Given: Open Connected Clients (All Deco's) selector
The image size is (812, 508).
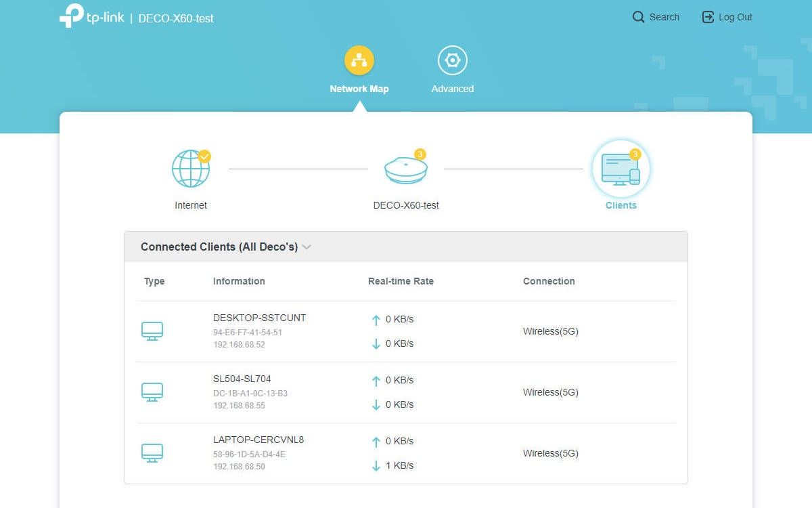Looking at the screenshot, I should point(226,247).
